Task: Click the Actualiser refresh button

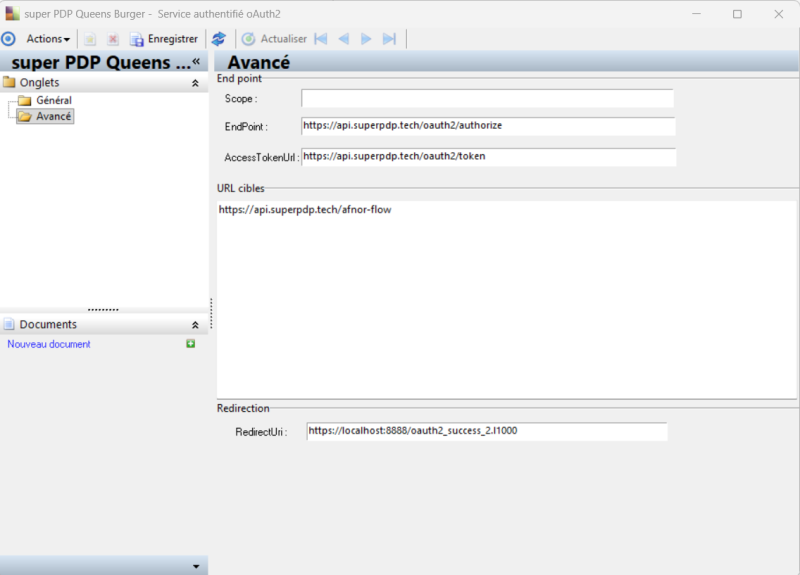Action: [274, 39]
